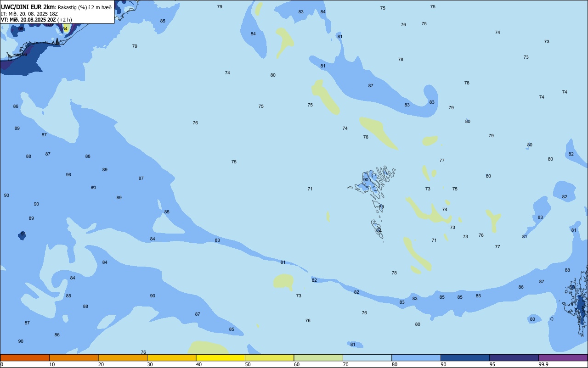Click the 0–10 darkest orange legend swatch
588x368 pixels.
pyautogui.click(x=25, y=357)
